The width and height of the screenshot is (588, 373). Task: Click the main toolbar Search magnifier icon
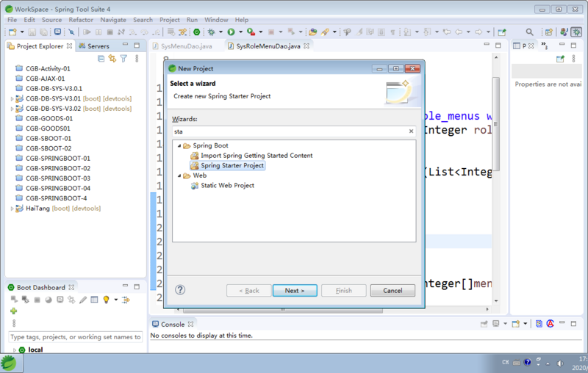click(529, 32)
